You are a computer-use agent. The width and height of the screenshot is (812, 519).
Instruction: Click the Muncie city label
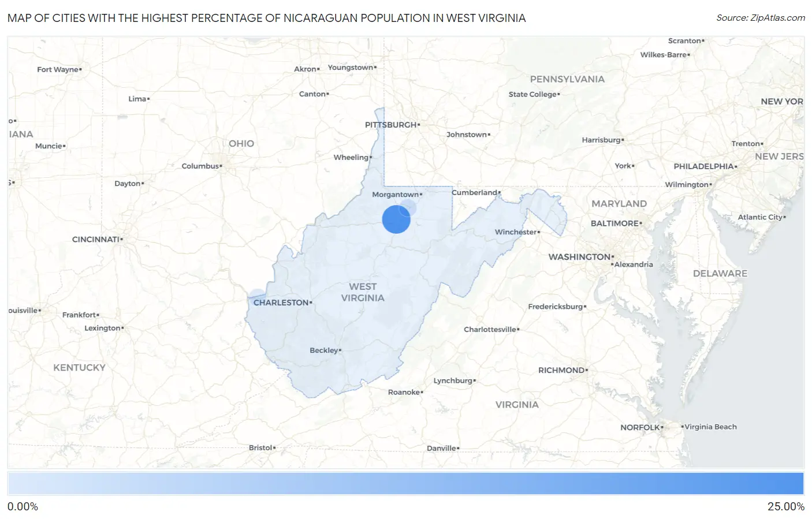click(49, 146)
